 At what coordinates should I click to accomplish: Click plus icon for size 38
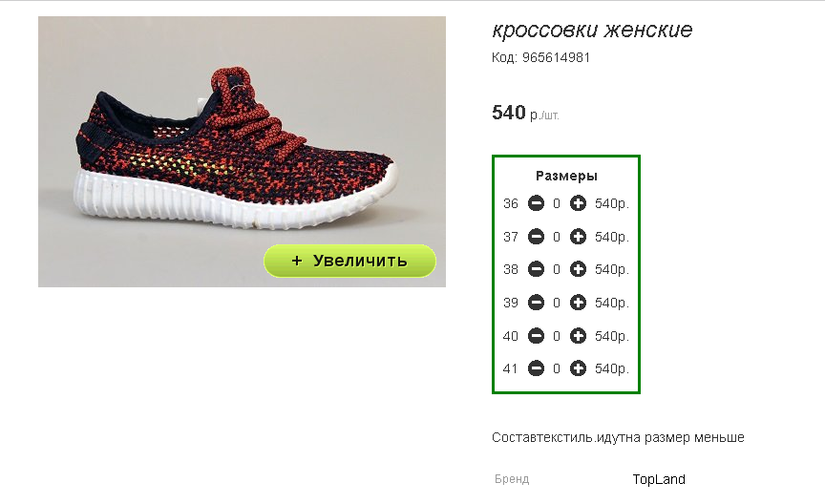point(578,269)
